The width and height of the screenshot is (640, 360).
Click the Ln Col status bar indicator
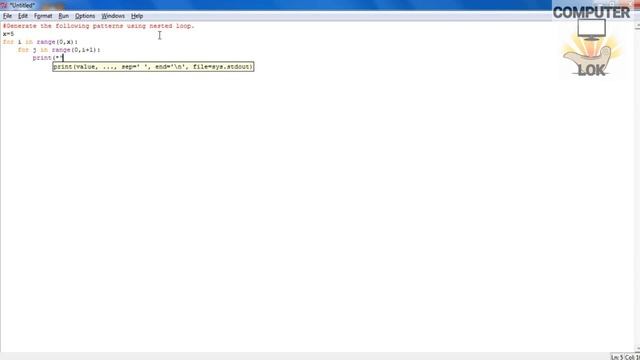(625, 357)
